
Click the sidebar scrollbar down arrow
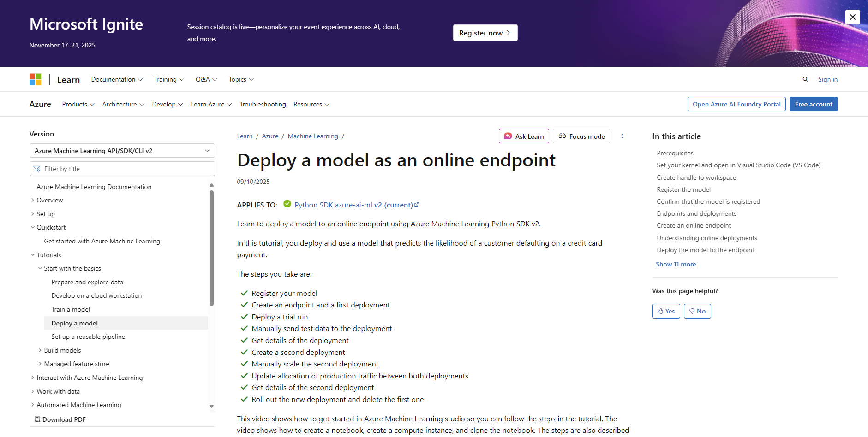(211, 406)
